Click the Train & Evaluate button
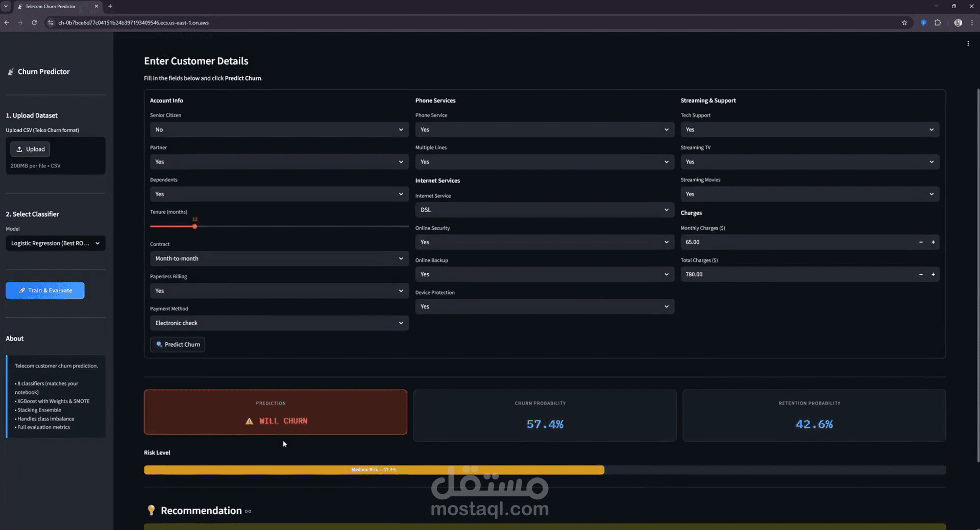Screen dimensions: 980x530 click(x=45, y=291)
